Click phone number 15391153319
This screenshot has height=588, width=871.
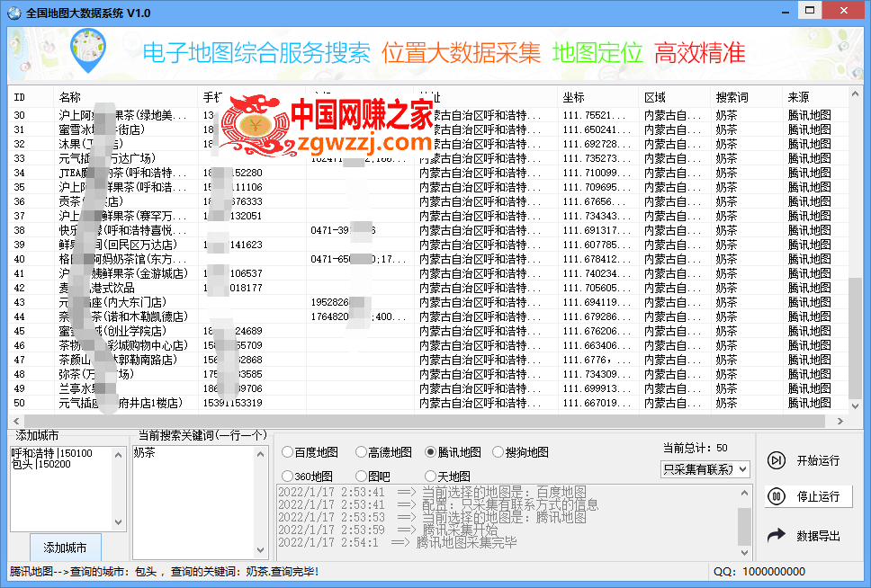233,403
